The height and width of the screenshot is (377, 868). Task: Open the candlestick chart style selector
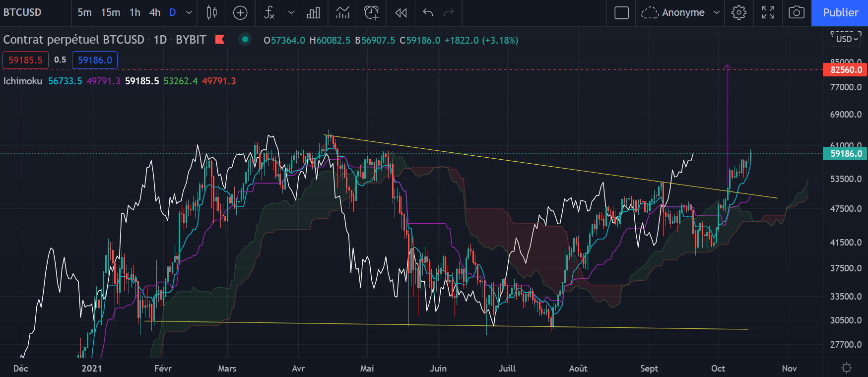[211, 13]
